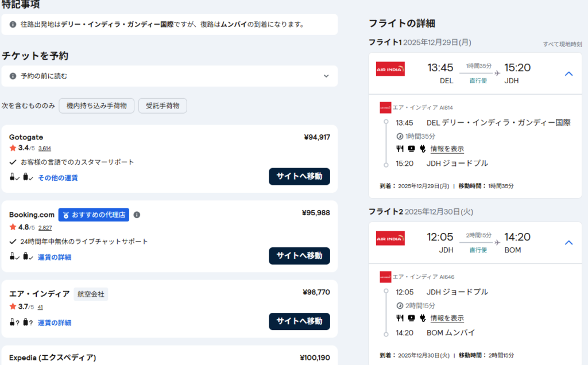Collapse Flight 2 details with the chevron

[568, 243]
